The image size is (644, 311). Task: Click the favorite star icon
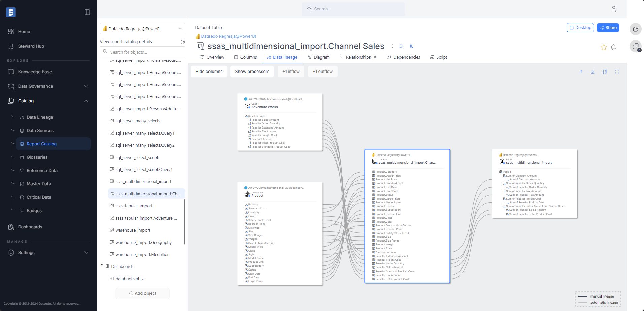(604, 47)
